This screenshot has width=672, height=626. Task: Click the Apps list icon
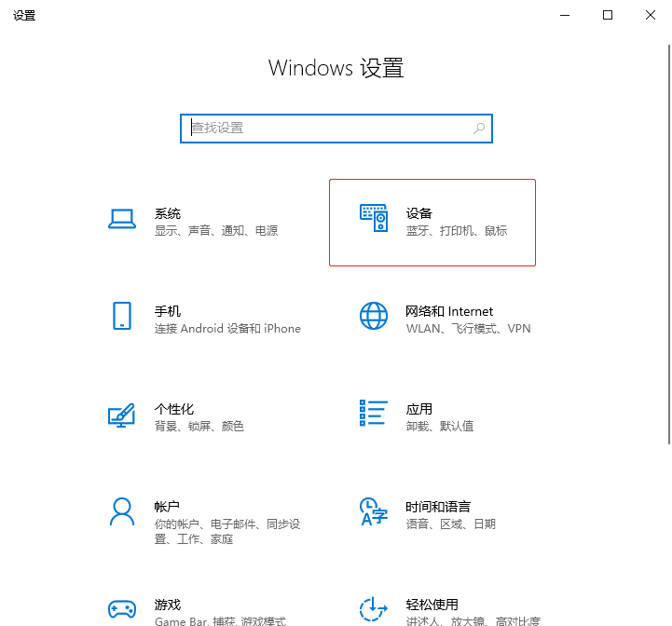374,413
